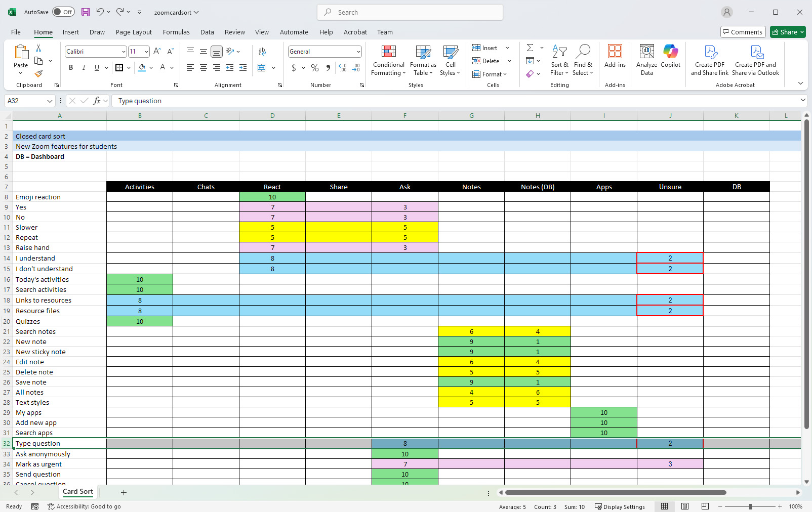Click the Wrap Text icon

click(262, 51)
